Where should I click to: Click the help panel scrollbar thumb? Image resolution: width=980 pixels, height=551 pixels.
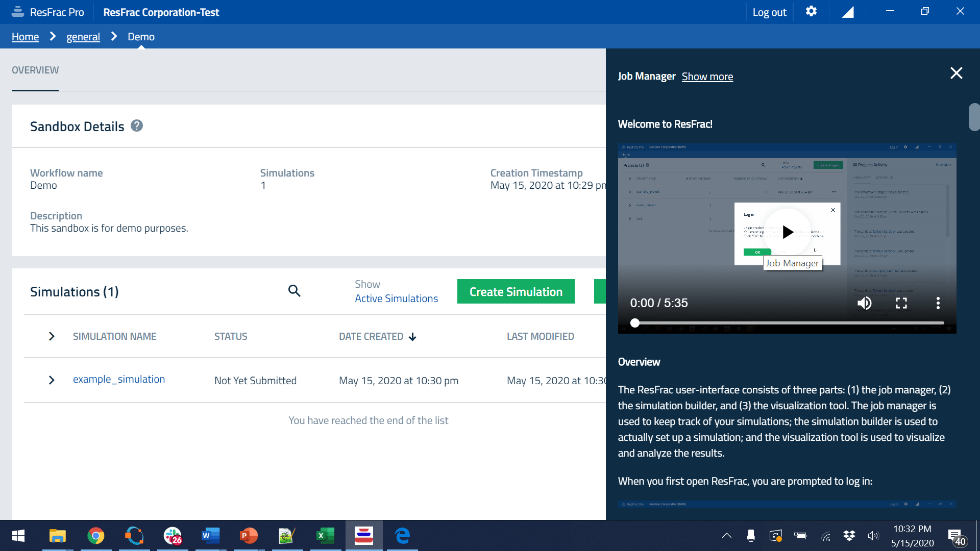click(x=974, y=117)
